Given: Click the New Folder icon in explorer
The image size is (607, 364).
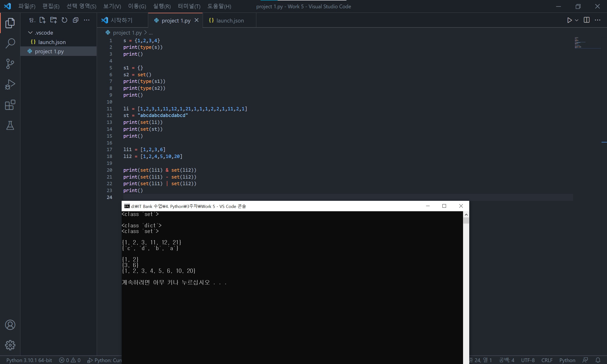Looking at the screenshot, I should (53, 20).
